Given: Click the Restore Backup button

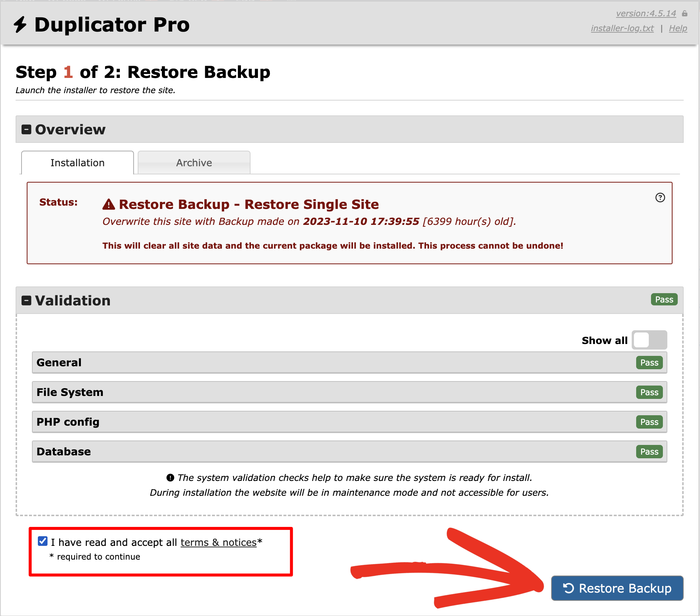Looking at the screenshot, I should pos(617,588).
